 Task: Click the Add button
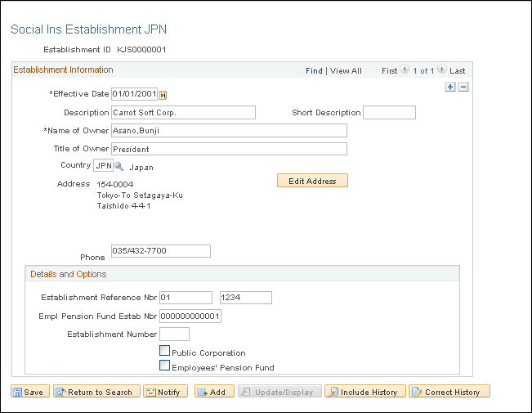point(214,392)
